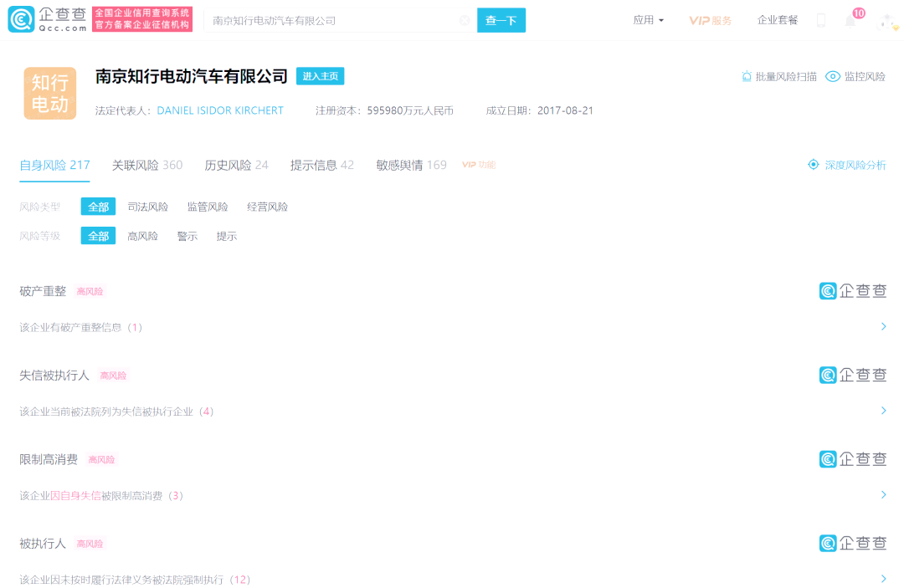
Task: Filter by 监管风险 risk type
Action: (208, 207)
